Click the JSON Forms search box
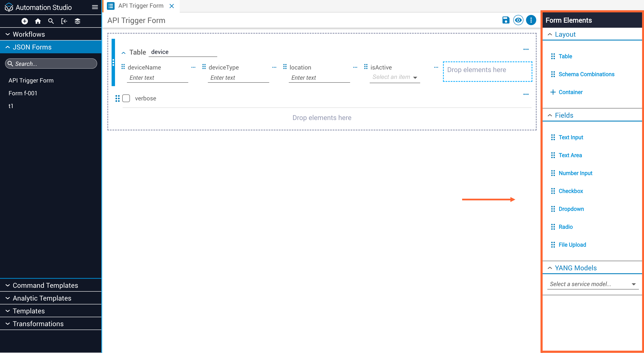The image size is (644, 353). 51,64
